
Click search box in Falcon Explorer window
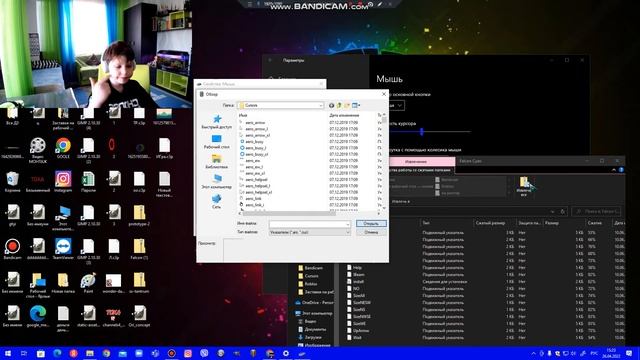click(596, 211)
